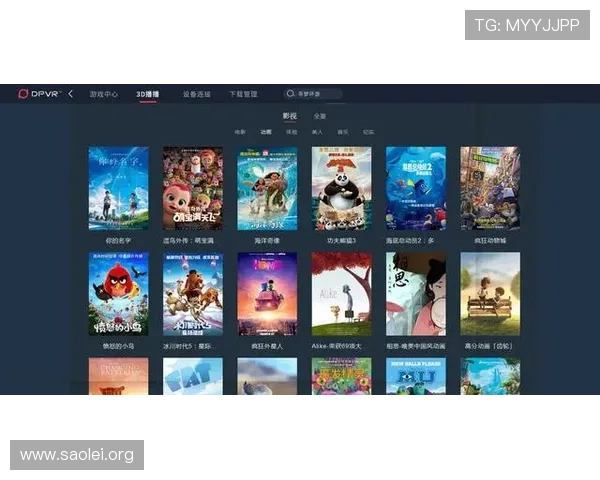This screenshot has width=600, height=480.
Task: Filter by the 音乐 category
Action: [343, 132]
